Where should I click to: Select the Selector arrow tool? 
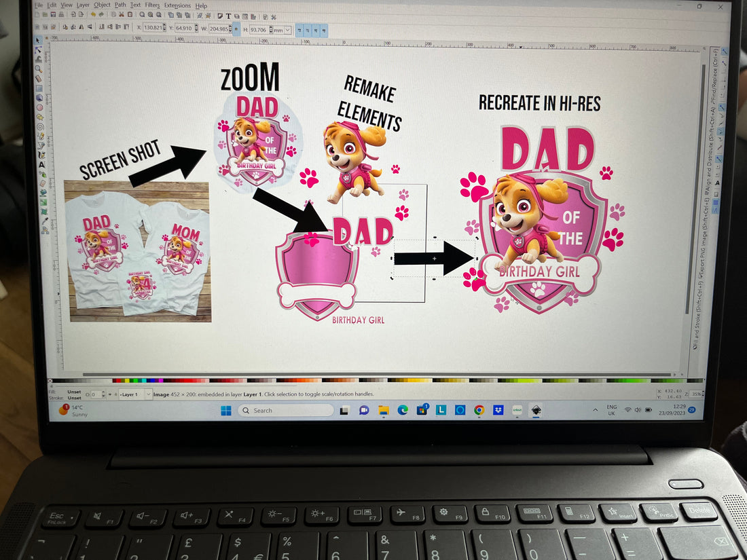tap(37, 42)
